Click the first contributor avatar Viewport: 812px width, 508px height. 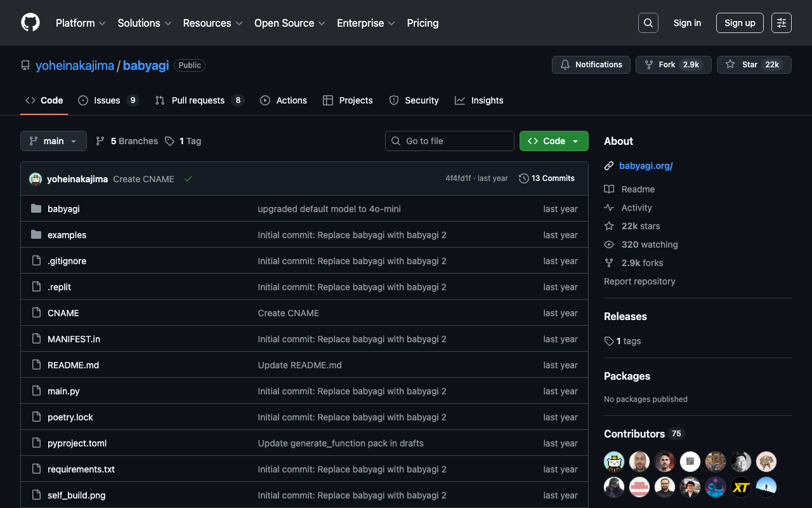pyautogui.click(x=614, y=462)
